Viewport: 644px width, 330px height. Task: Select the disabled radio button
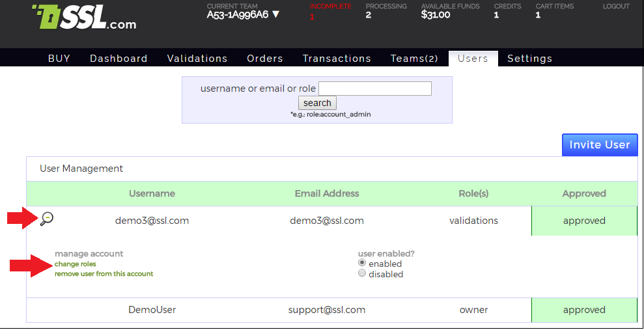click(x=362, y=274)
